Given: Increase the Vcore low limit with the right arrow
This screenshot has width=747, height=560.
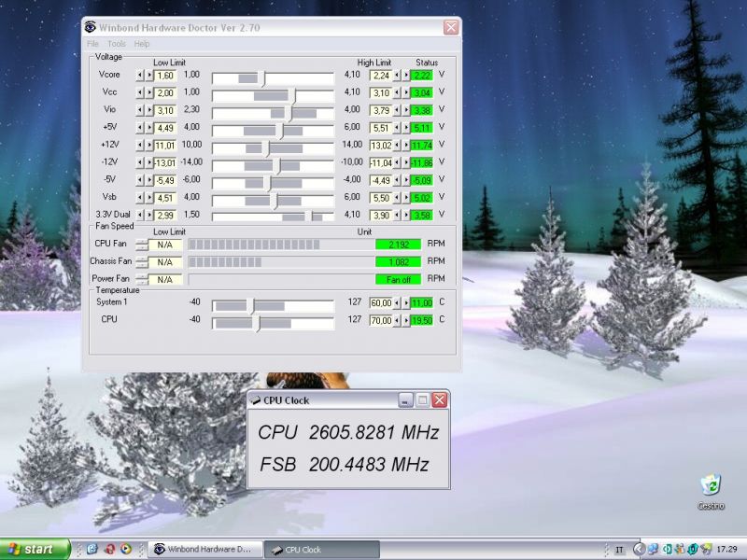Looking at the screenshot, I should pos(149,76).
